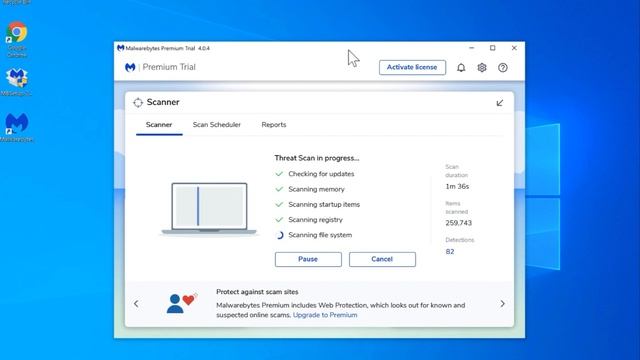This screenshot has width=640, height=360.
Task: Click the checkmark beside Scanning memory
Action: click(x=279, y=189)
